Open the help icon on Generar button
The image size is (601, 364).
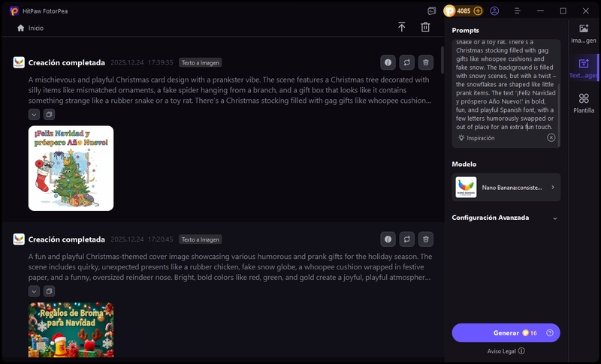pyautogui.click(x=550, y=332)
